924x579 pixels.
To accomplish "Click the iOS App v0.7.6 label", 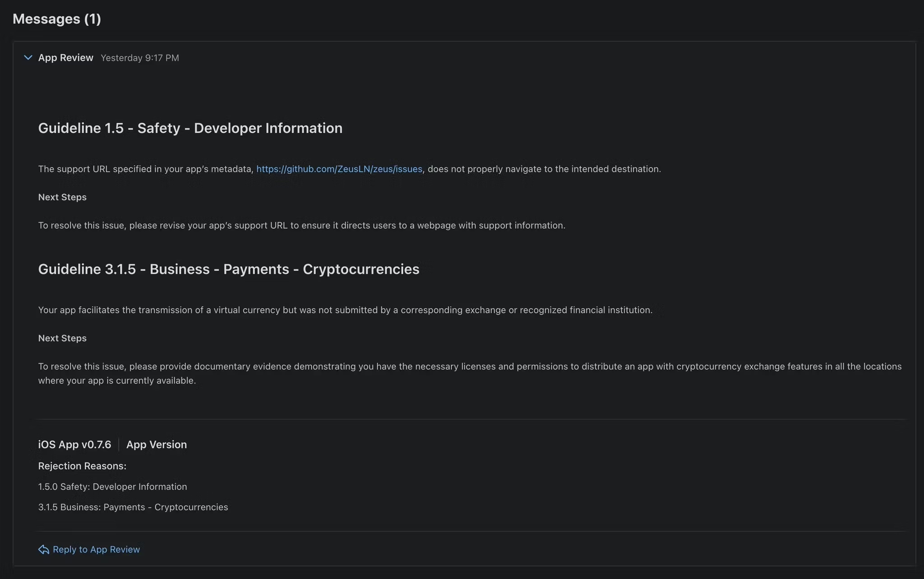I will pyautogui.click(x=74, y=445).
